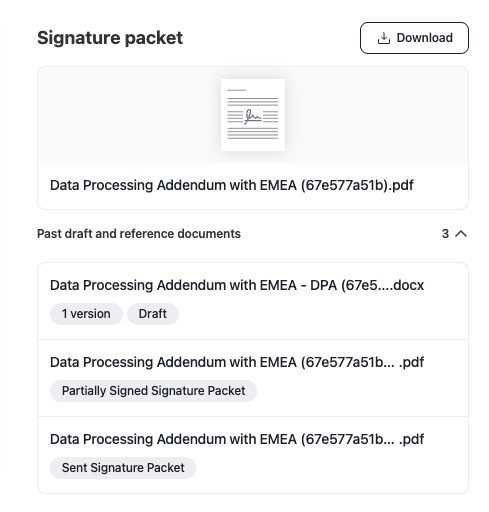Click the Past draft and reference documents heading

139,234
